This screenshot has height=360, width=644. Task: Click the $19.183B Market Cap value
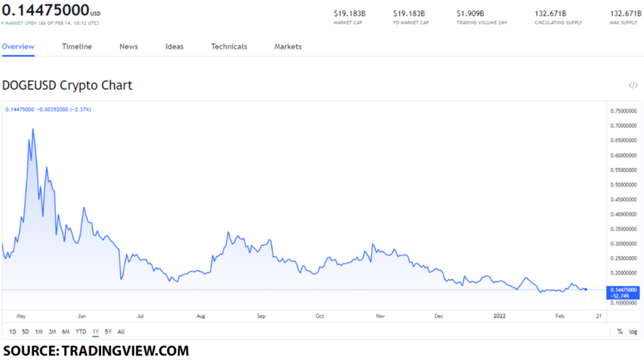tap(350, 14)
